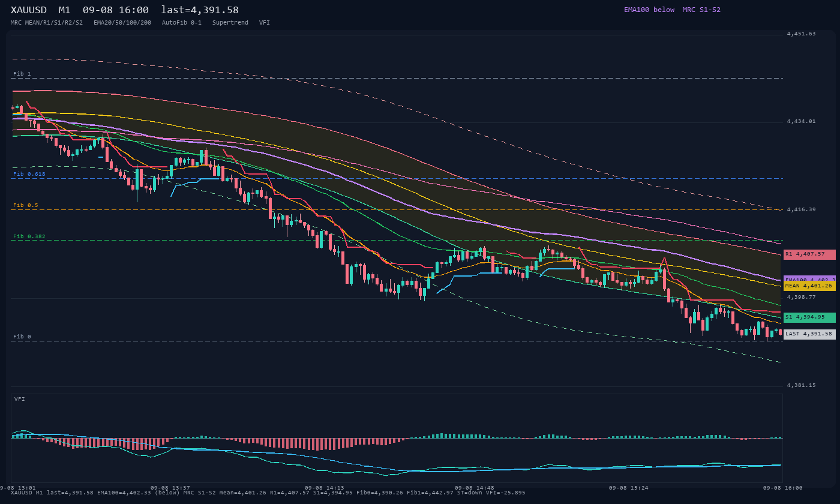Click the 4,381.15 price axis label
This screenshot has width=840, height=504.
click(801, 385)
